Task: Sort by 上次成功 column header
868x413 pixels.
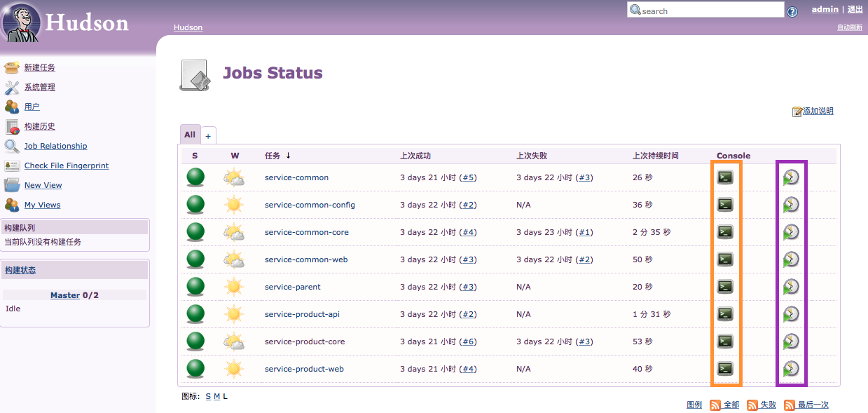Action: 416,156
